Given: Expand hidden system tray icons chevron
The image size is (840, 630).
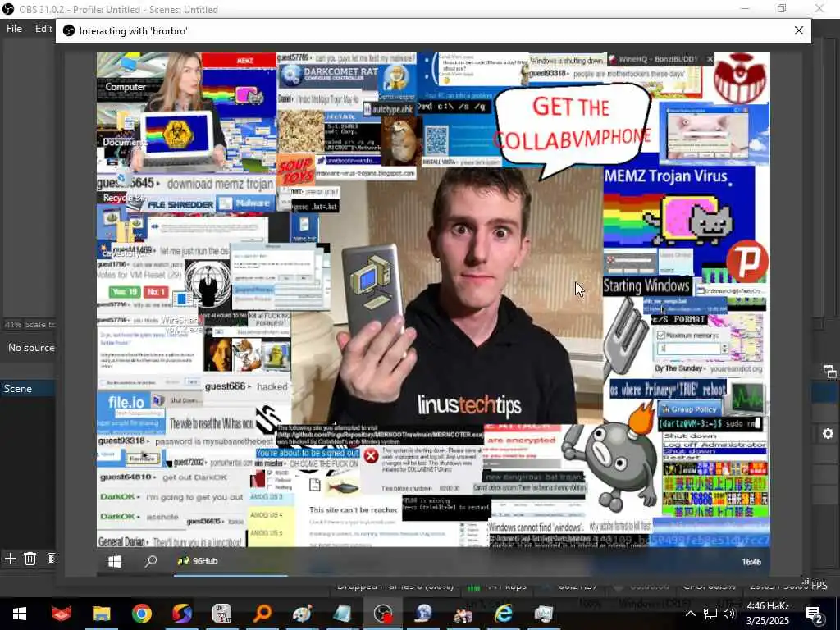Looking at the screenshot, I should 691,614.
